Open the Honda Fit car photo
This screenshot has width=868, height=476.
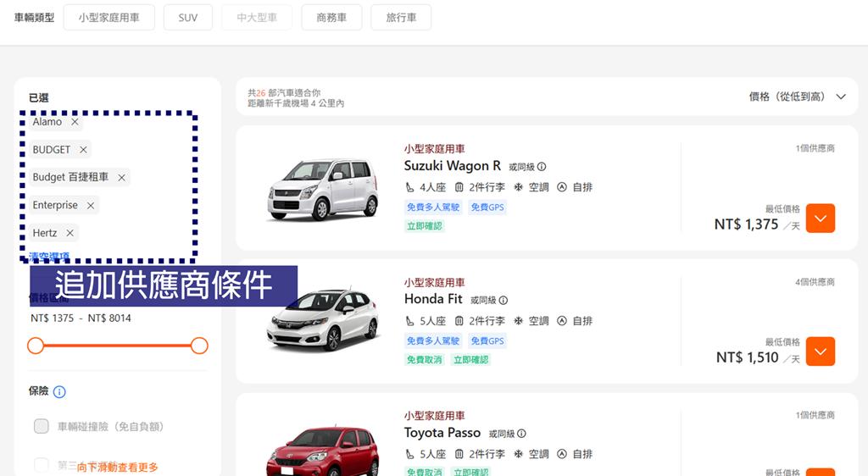[x=323, y=321]
